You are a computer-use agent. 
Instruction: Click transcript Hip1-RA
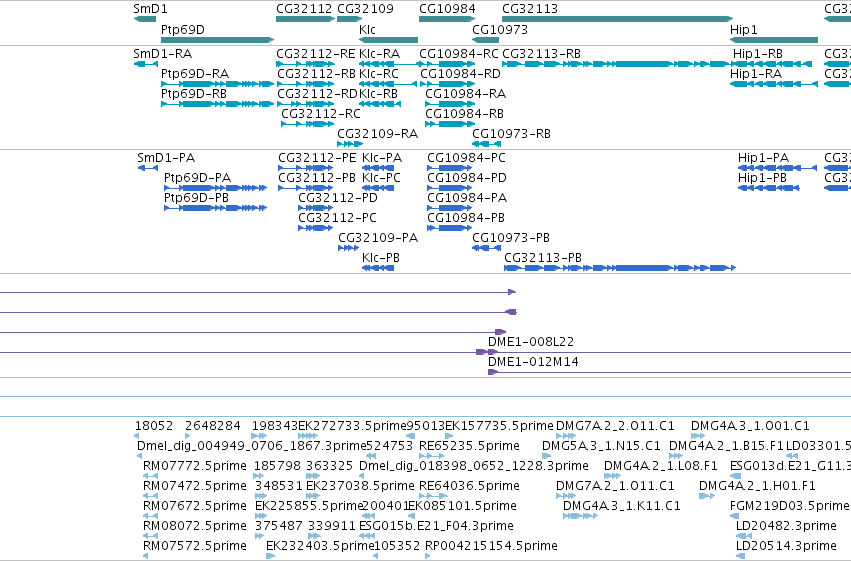tap(756, 74)
